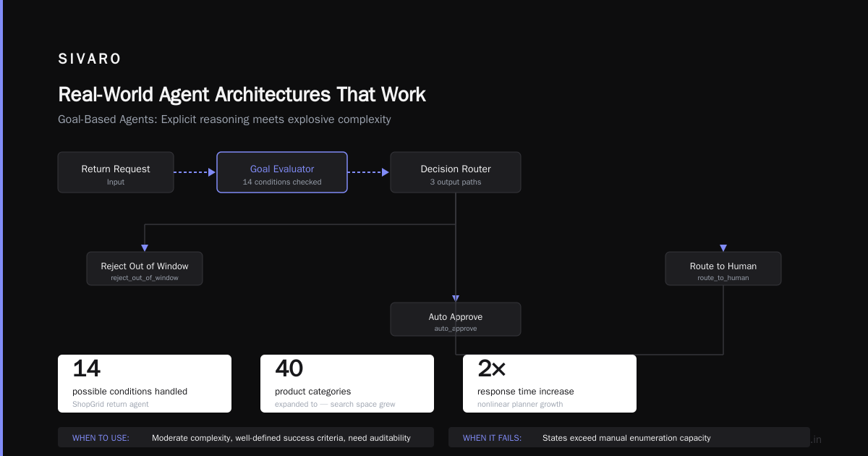868x456 pixels.
Task: Select the Auto Approve node
Action: coord(456,319)
